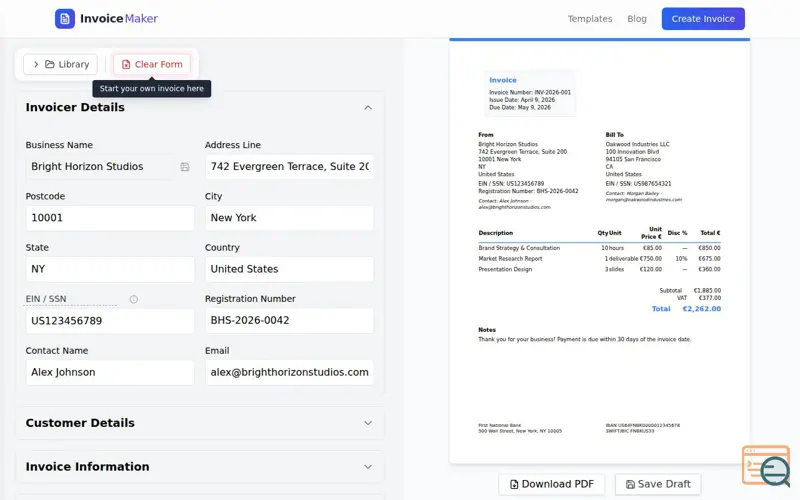Click the InvoiceMaker logo icon
Image resolution: width=800 pixels, height=500 pixels.
point(65,19)
